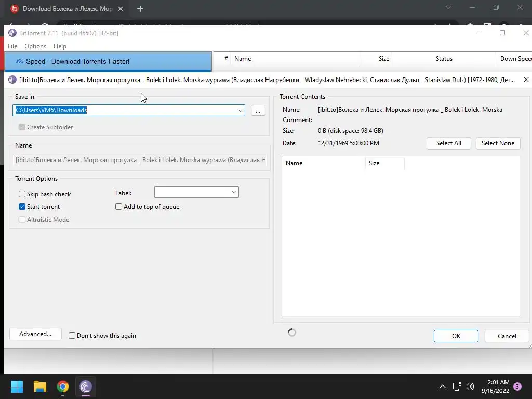Click Select All button
The width and height of the screenshot is (532, 399).
click(x=448, y=143)
